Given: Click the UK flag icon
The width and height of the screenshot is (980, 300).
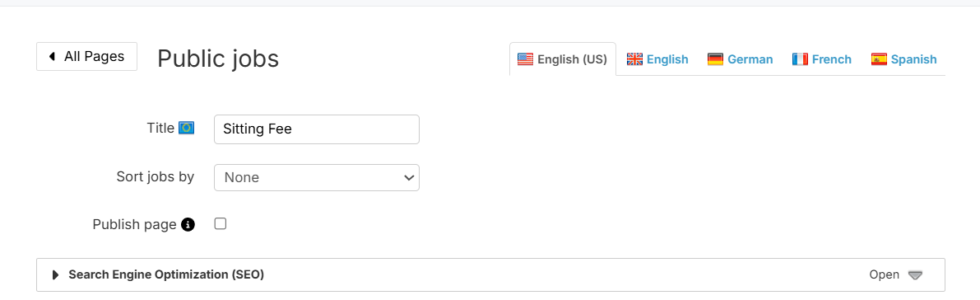Looking at the screenshot, I should pos(634,59).
